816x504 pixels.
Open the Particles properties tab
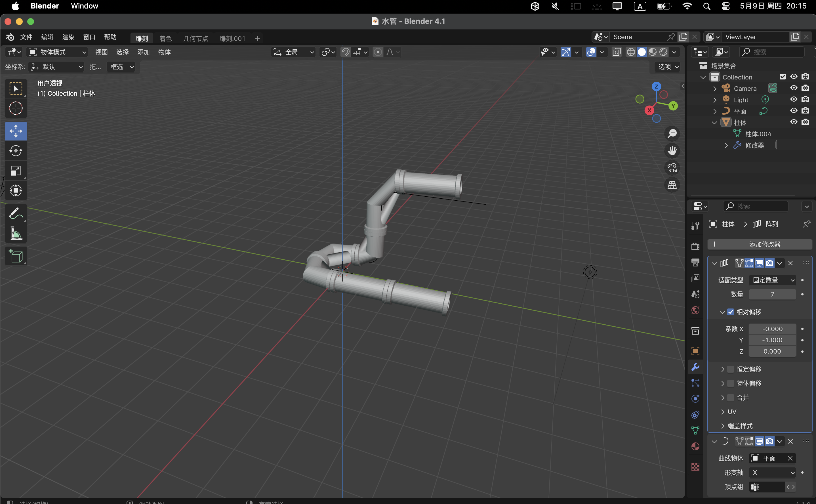tap(695, 383)
